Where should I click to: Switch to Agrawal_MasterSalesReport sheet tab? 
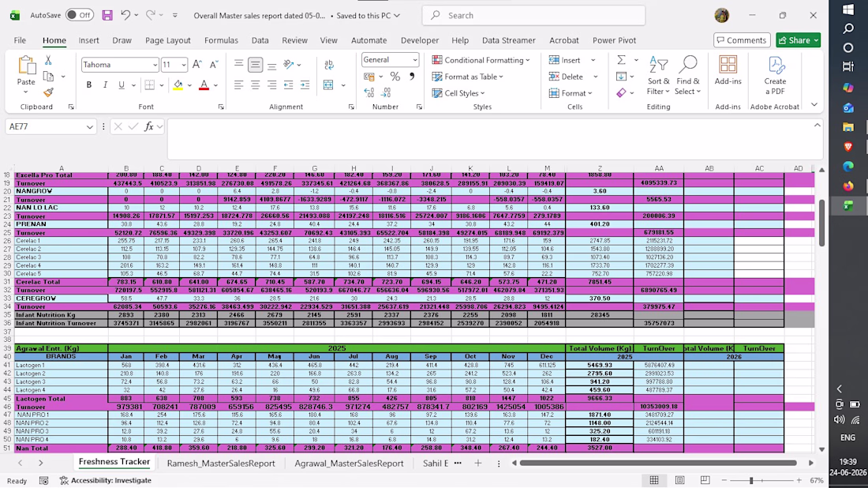349,463
